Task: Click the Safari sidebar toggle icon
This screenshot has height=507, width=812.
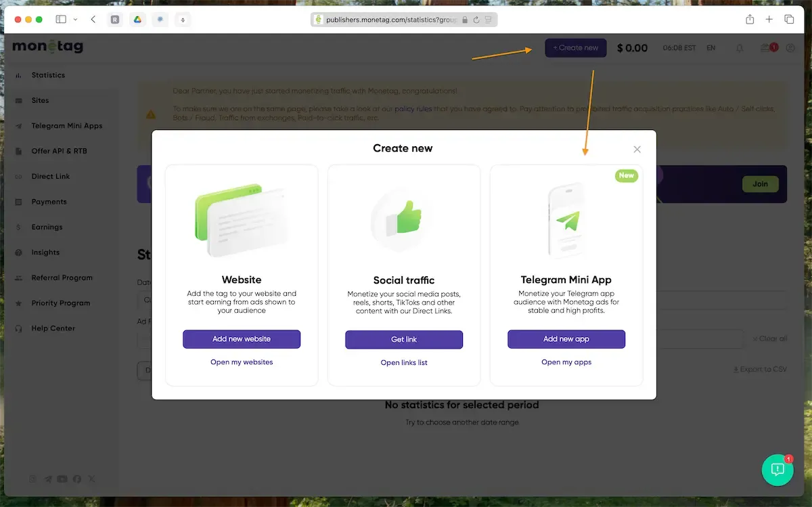Action: pyautogui.click(x=61, y=20)
